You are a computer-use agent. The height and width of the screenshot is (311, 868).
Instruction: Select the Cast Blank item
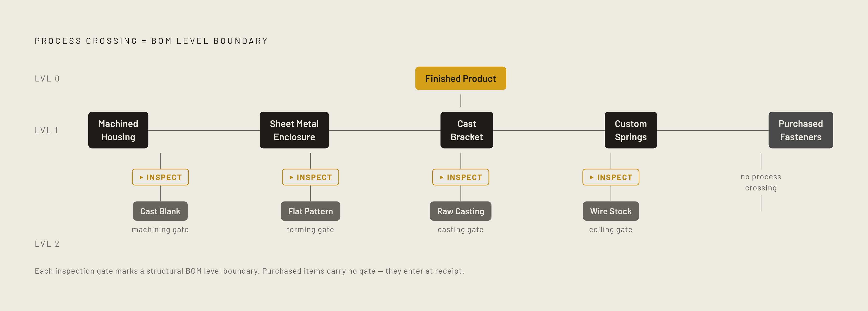click(160, 211)
